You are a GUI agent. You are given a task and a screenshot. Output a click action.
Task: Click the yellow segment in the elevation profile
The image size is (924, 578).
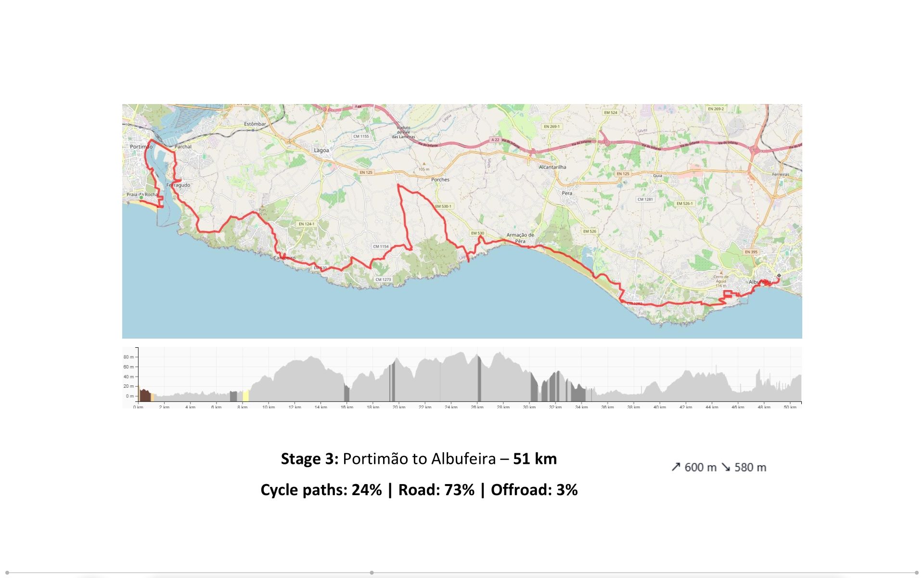coord(245,396)
